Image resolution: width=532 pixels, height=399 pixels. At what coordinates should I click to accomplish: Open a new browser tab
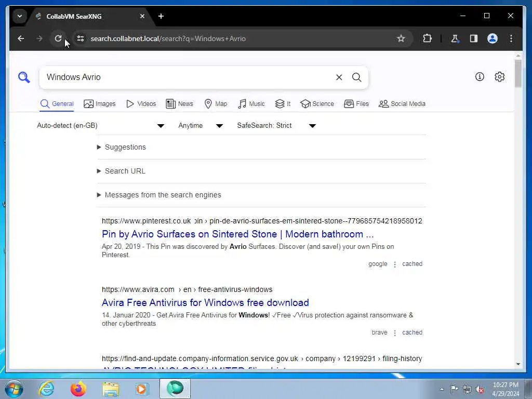pos(161,16)
